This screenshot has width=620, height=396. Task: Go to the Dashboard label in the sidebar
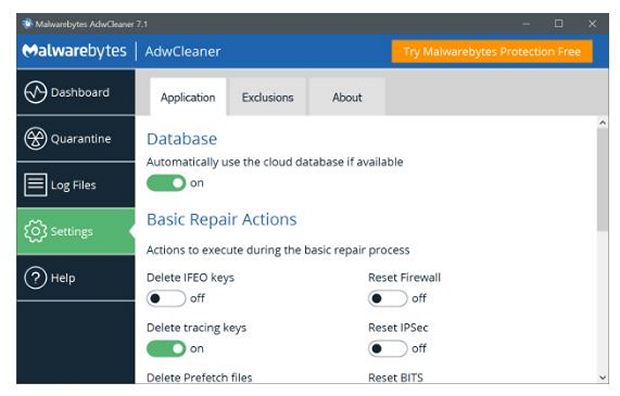pos(80,93)
